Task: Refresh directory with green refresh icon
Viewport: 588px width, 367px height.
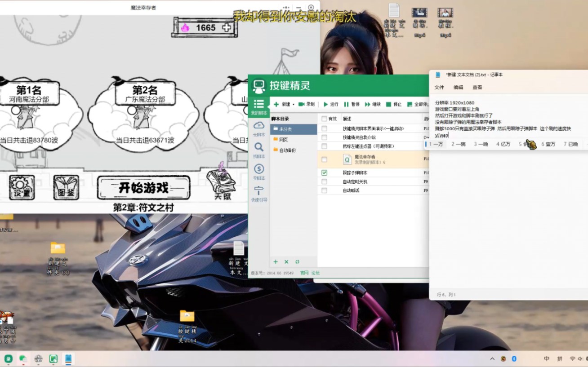Action: pyautogui.click(x=297, y=262)
